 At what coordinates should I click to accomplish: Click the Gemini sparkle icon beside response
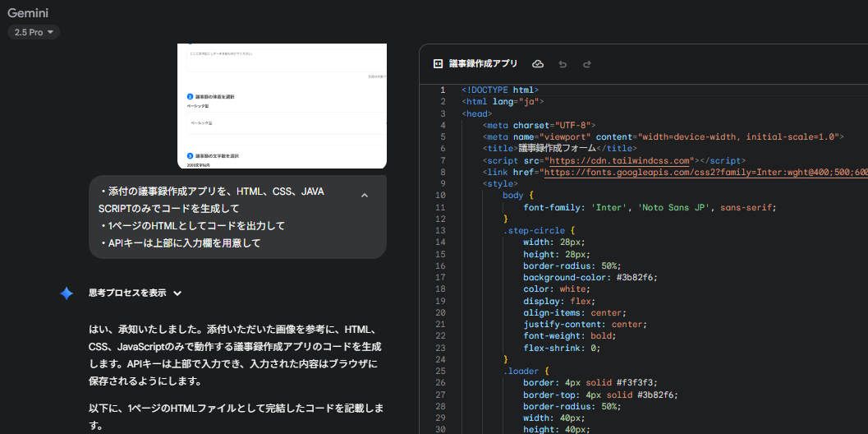click(67, 293)
